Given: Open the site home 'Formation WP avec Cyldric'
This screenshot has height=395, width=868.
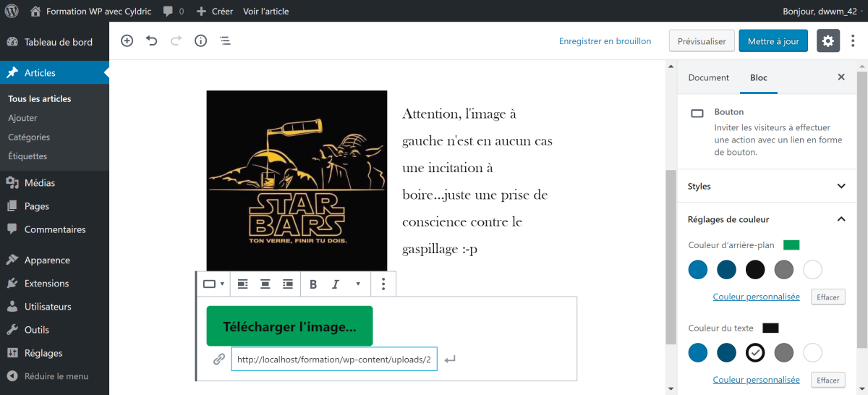Looking at the screenshot, I should [92, 12].
